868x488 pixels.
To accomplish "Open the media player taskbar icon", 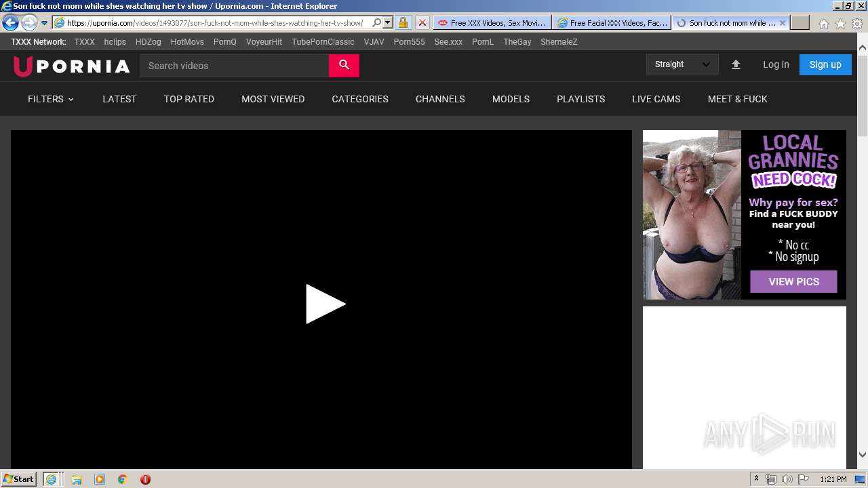I will [100, 479].
